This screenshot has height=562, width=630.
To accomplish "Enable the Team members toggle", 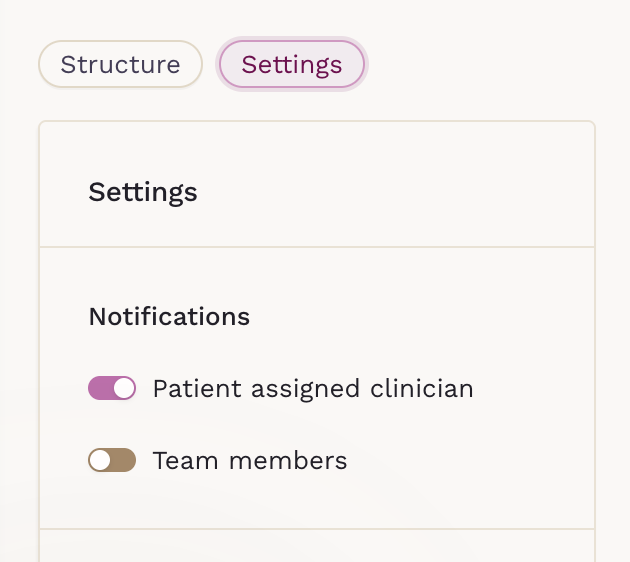I will 112,460.
